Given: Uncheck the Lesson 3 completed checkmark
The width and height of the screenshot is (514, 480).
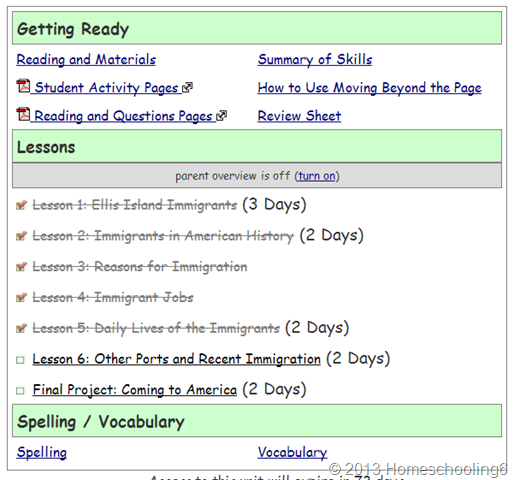Looking at the screenshot, I should 21,267.
